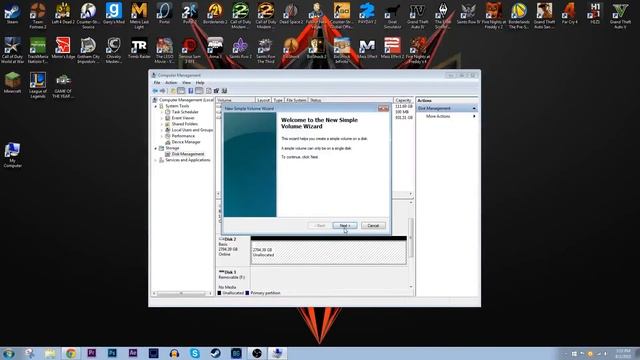Select the H1Z1 desktop shortcut
Viewport: 640px width, 360px height.
[595, 13]
